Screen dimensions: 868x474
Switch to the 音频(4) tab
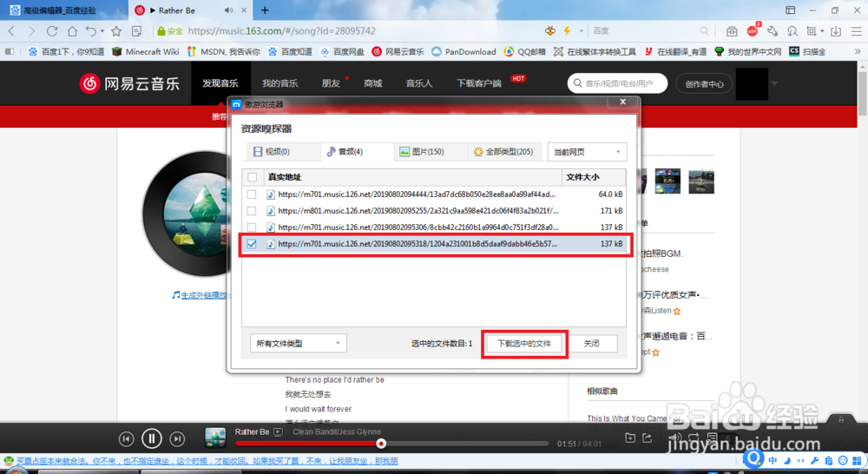pyautogui.click(x=357, y=152)
